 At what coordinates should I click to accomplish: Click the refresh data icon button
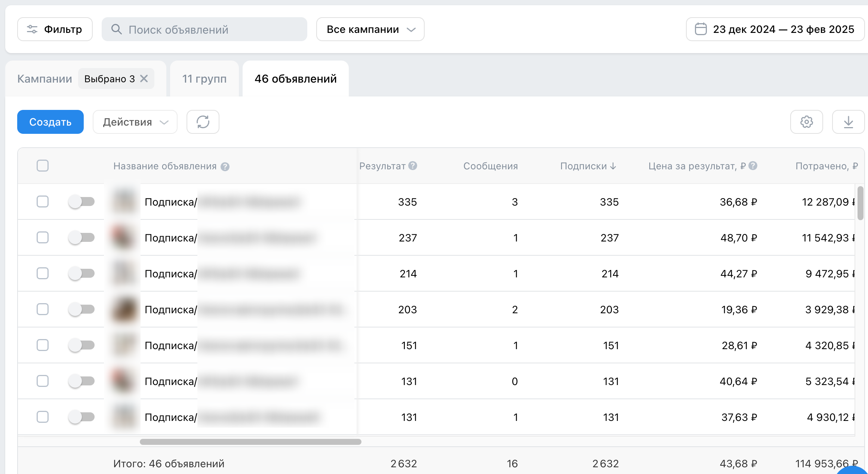click(x=203, y=122)
